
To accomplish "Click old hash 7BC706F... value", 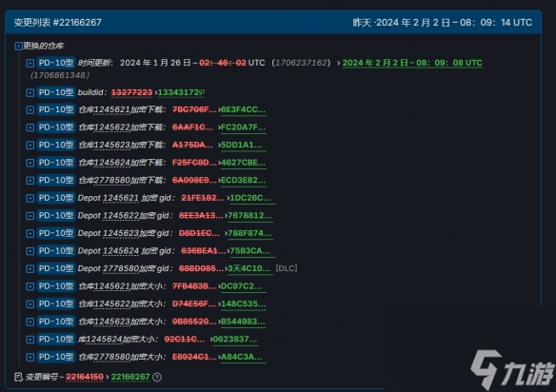I will (x=194, y=109).
